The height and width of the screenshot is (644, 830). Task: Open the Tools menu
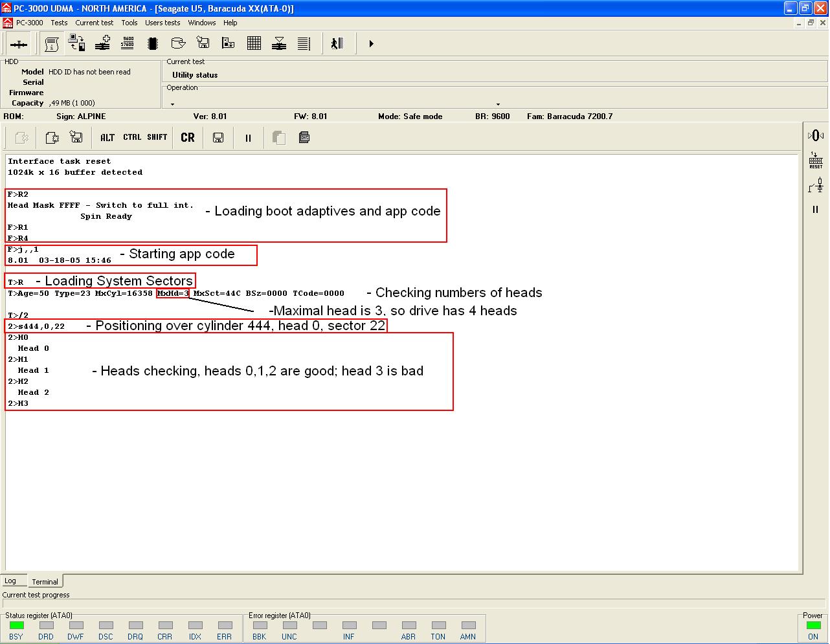pos(129,23)
